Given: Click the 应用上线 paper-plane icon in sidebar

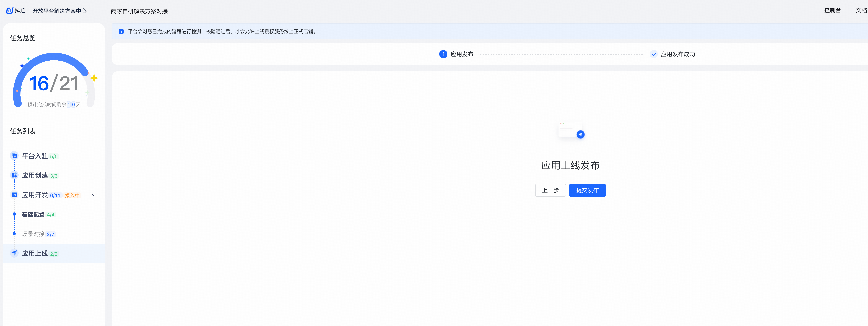Looking at the screenshot, I should (14, 253).
